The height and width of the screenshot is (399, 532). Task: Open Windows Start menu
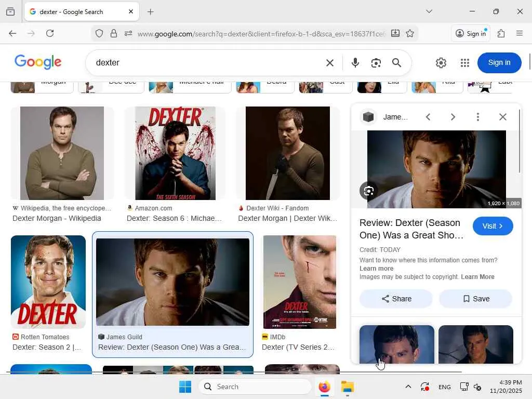click(185, 387)
